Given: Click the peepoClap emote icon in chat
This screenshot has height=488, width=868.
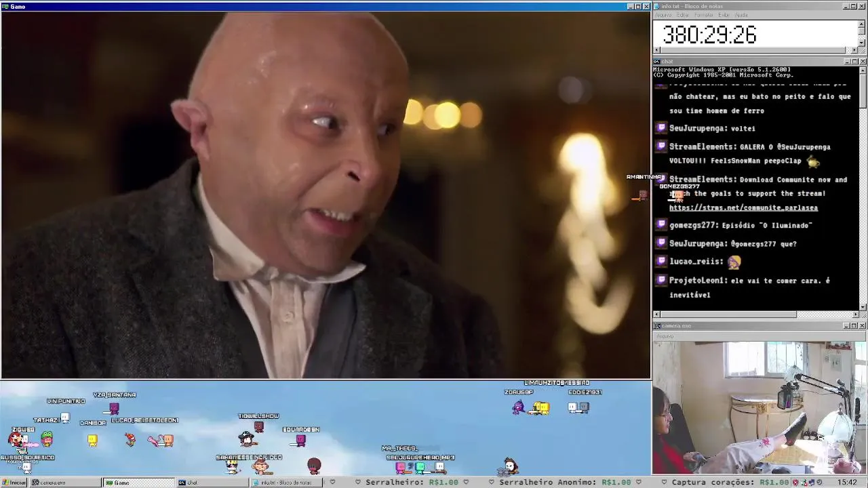Looking at the screenshot, I should pos(813,161).
